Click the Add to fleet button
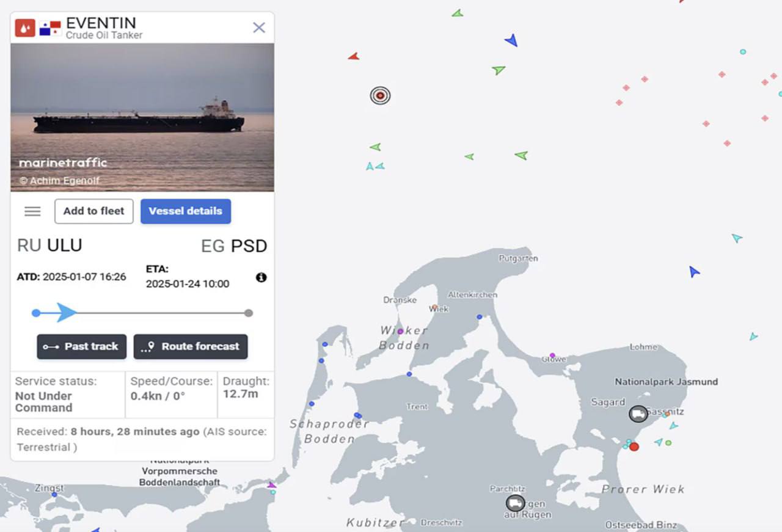Image resolution: width=782 pixels, height=532 pixels. 93,211
